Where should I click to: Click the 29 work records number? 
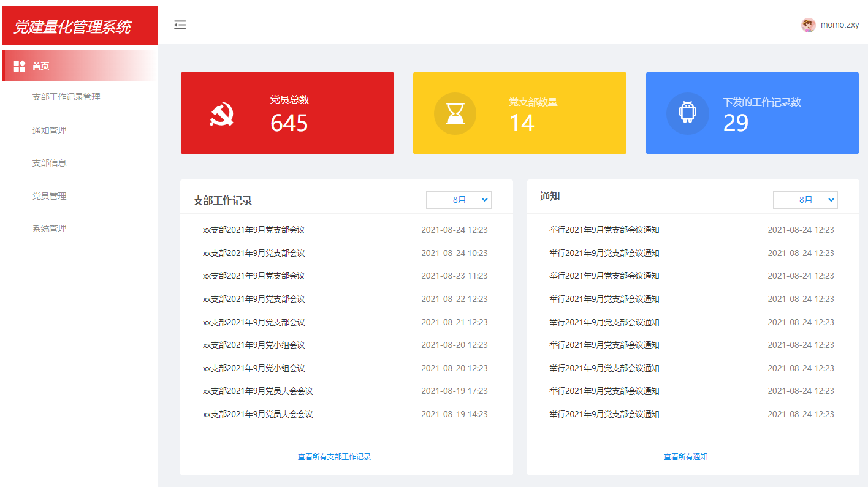[736, 124]
